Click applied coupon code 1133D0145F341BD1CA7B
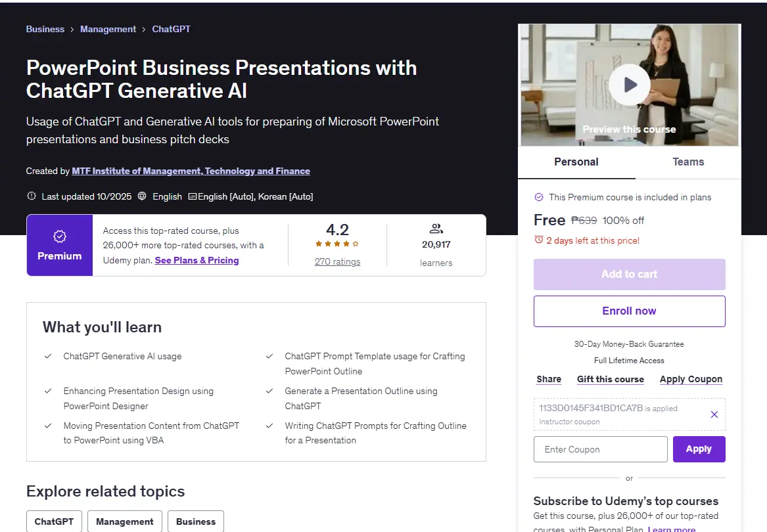 (591, 408)
